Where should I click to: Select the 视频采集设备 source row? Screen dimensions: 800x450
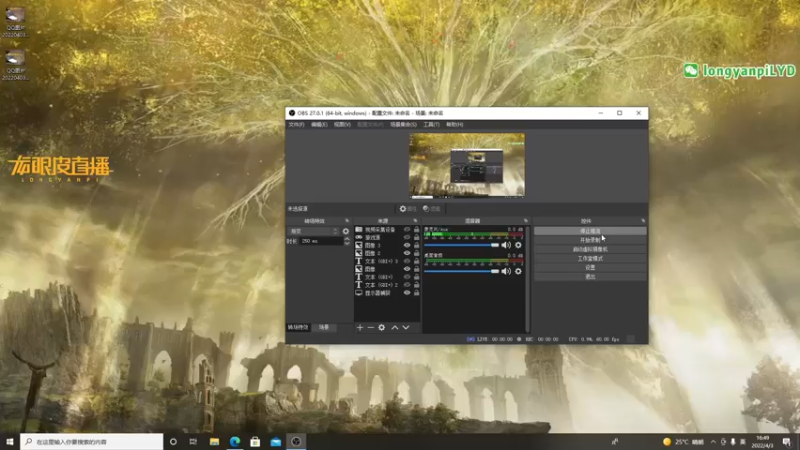pyautogui.click(x=387, y=230)
